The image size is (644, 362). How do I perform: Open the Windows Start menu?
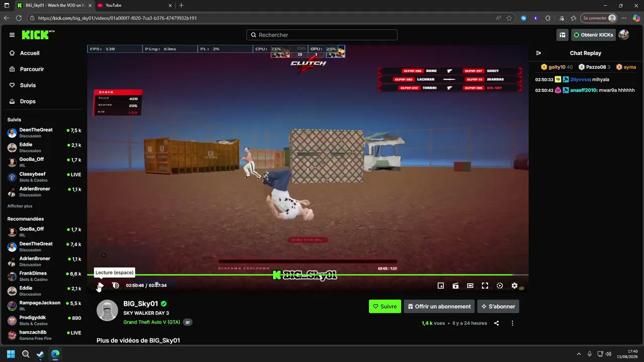click(x=11, y=354)
